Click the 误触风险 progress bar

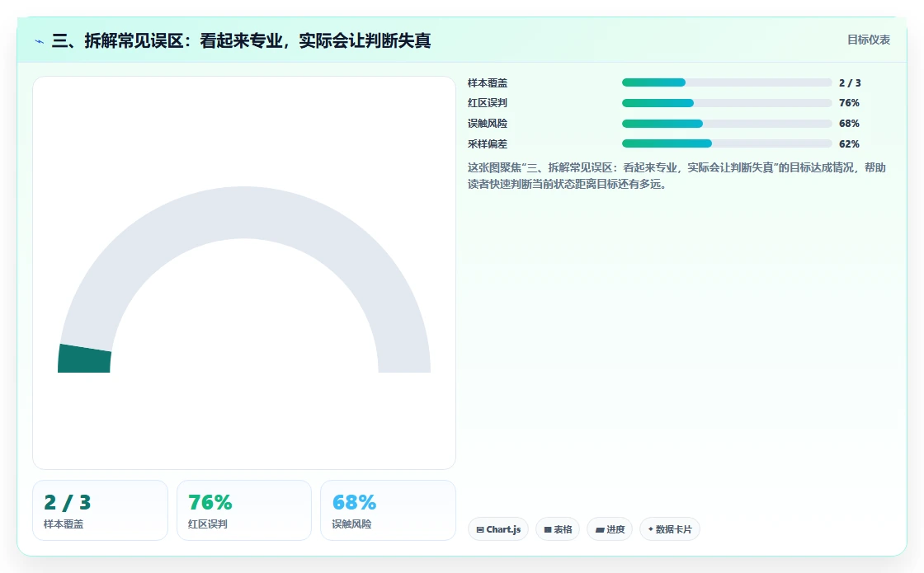(727, 124)
